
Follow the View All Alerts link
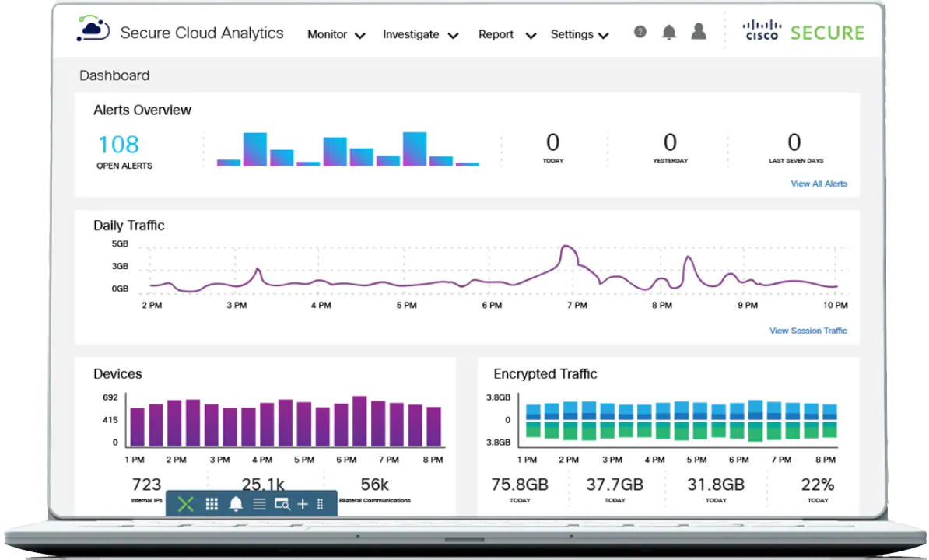click(819, 184)
